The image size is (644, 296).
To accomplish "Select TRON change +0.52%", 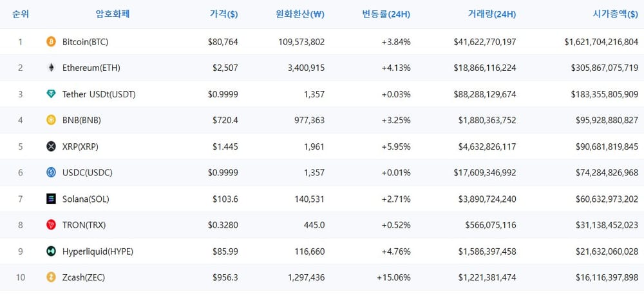I will click(x=396, y=225).
